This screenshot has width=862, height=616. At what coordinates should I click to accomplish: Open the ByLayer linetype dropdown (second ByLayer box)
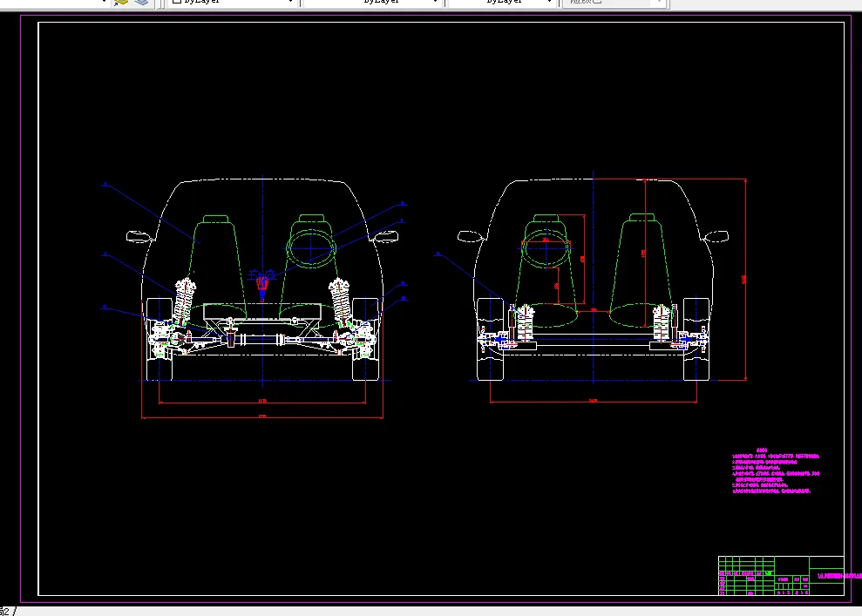(372, 3)
